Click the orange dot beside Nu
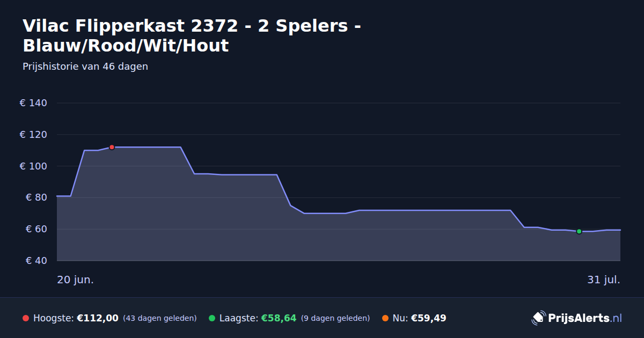Screen dimensions: 644x338 tap(385, 318)
